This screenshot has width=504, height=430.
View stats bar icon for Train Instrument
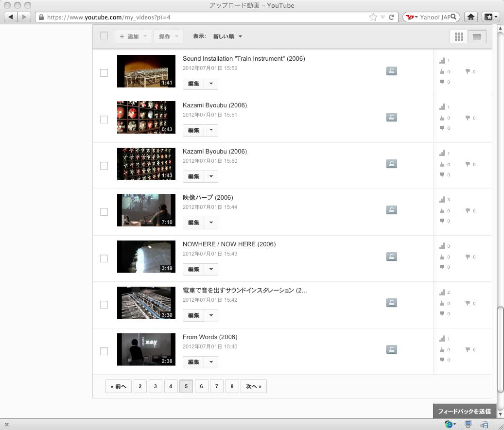point(442,60)
